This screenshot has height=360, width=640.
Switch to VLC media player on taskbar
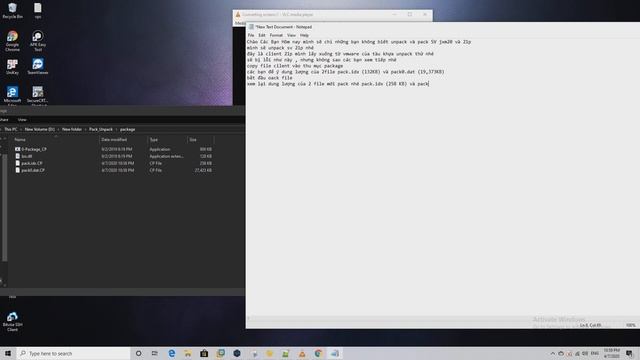(302, 353)
